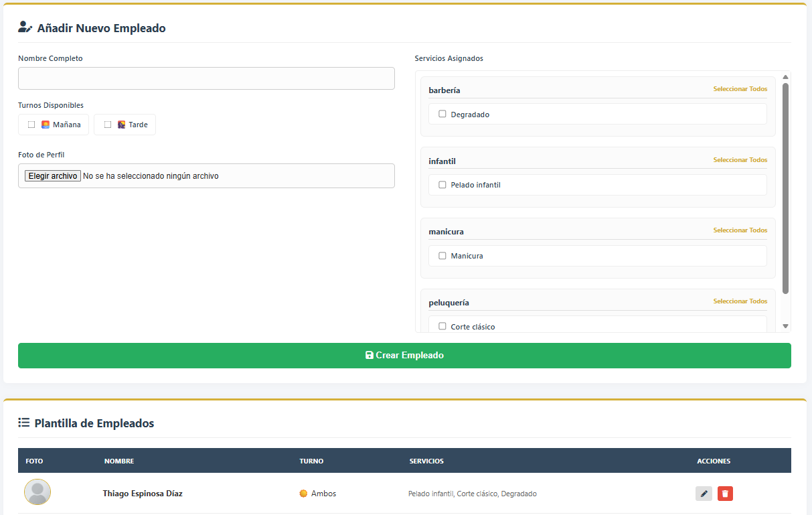Tick the Degradado service checkbox
Viewport: 812px width, 515px height.
[442, 114]
